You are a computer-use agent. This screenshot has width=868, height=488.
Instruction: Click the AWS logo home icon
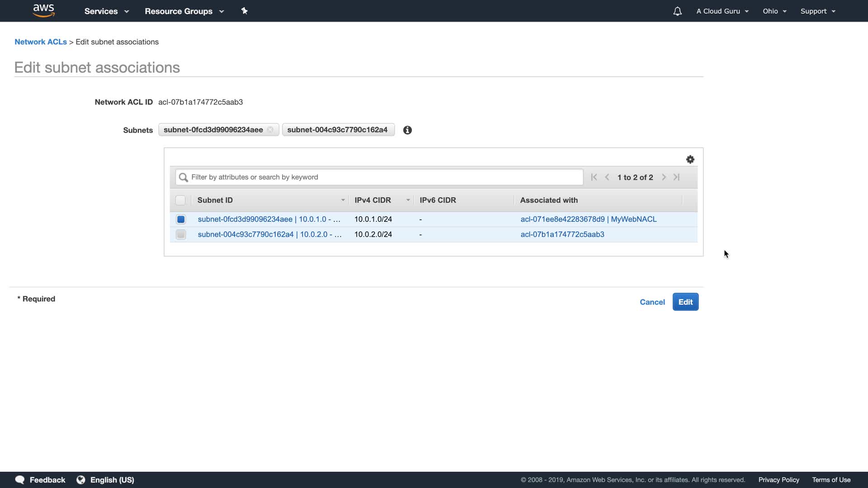(x=43, y=10)
